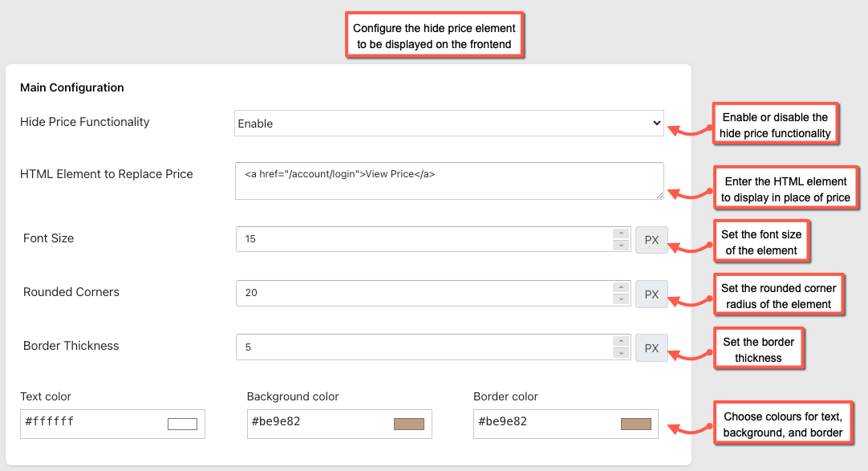
Task: Click the PX unit label beside Border Thickness
Action: [651, 348]
